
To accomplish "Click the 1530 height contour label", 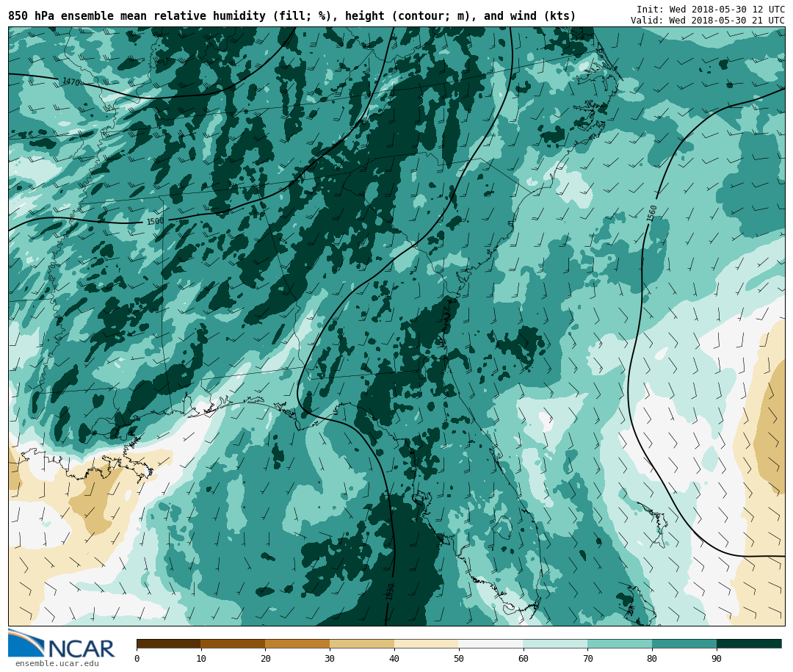I will pyautogui.click(x=389, y=591).
